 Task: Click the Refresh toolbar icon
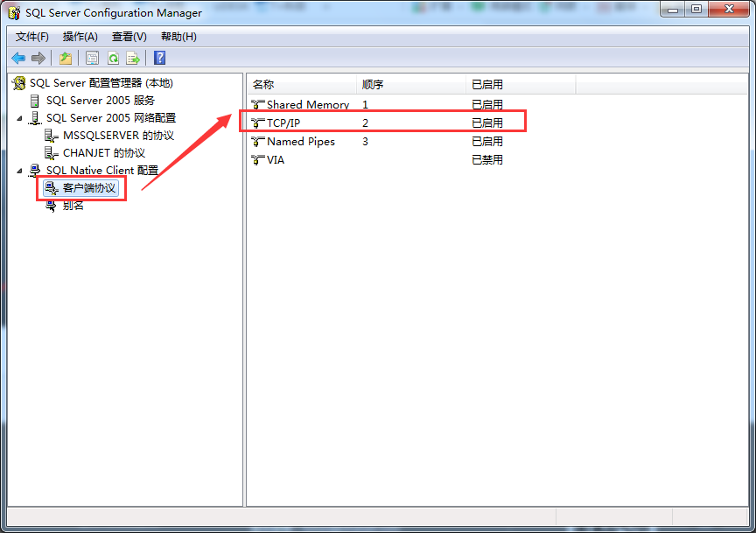tap(113, 59)
